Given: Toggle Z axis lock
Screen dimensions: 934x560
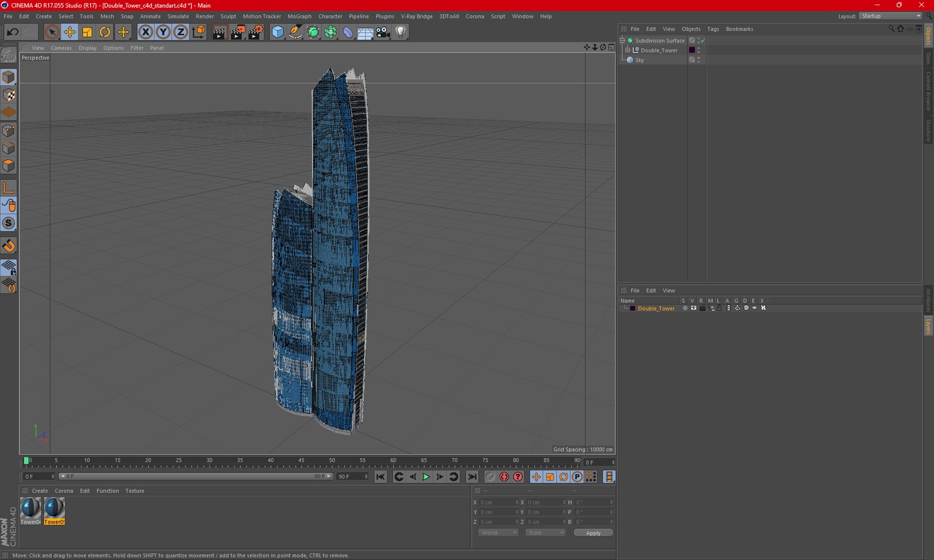Looking at the screenshot, I should pos(180,32).
